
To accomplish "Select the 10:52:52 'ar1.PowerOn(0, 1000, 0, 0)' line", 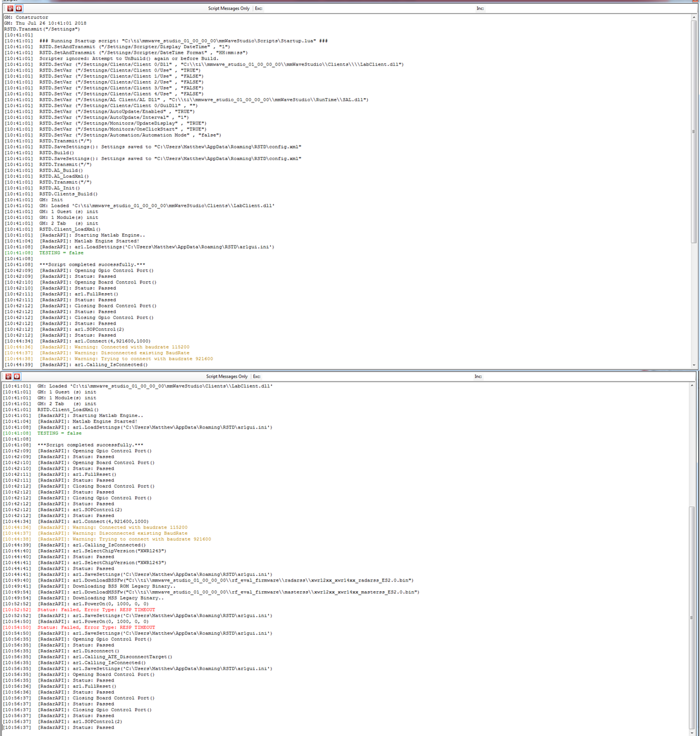I will (75, 604).
